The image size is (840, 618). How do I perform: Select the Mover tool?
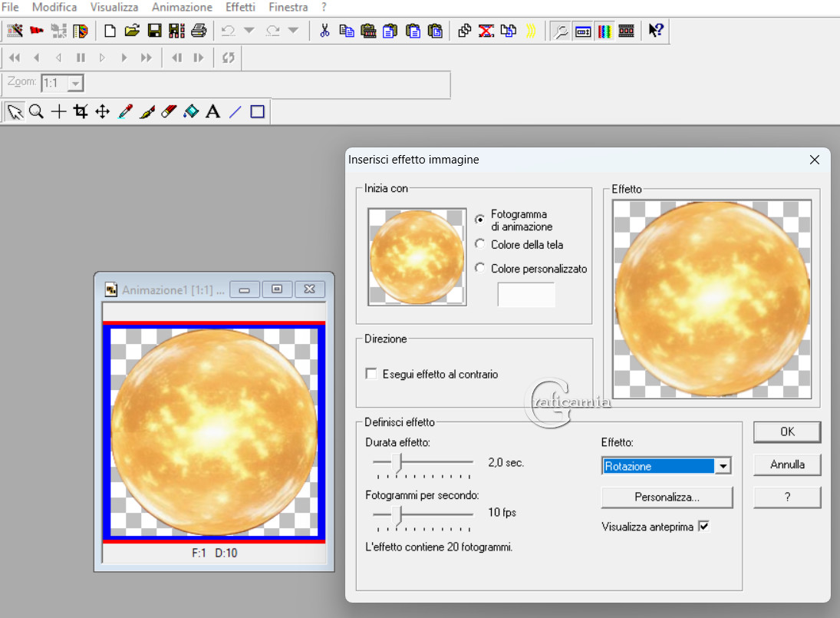tap(102, 112)
